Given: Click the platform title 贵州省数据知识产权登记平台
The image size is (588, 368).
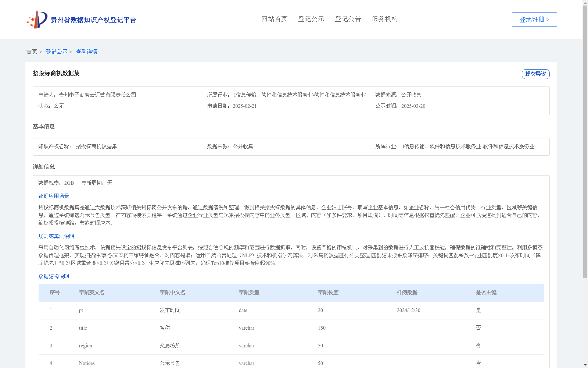Looking at the screenshot, I should pyautogui.click(x=93, y=20).
